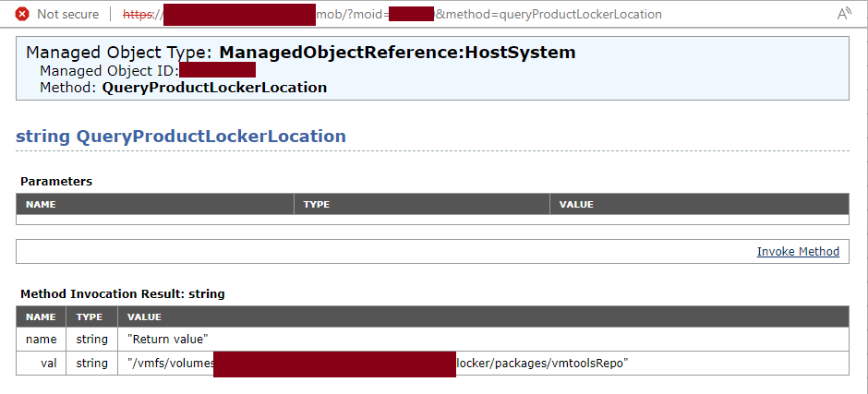
Task: Click the empty Parameters table row
Action: pyautogui.click(x=432, y=220)
